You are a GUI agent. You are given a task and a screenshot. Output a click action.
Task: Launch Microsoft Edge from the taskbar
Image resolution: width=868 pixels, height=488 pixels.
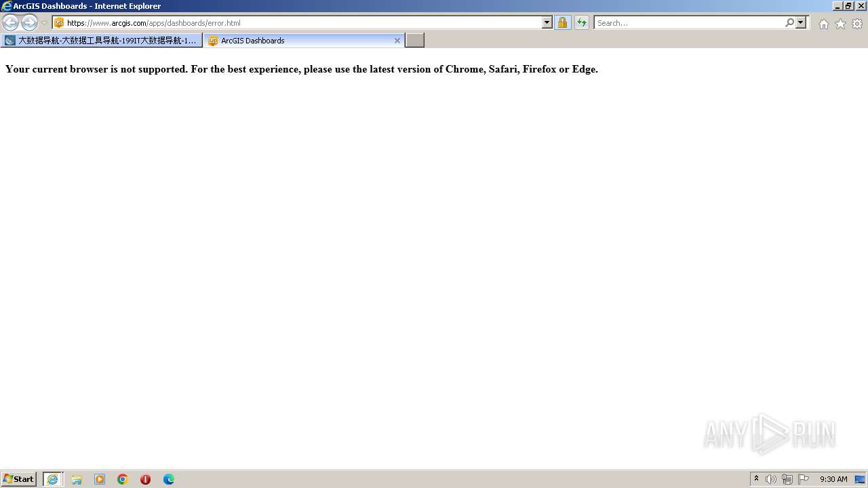[169, 479]
